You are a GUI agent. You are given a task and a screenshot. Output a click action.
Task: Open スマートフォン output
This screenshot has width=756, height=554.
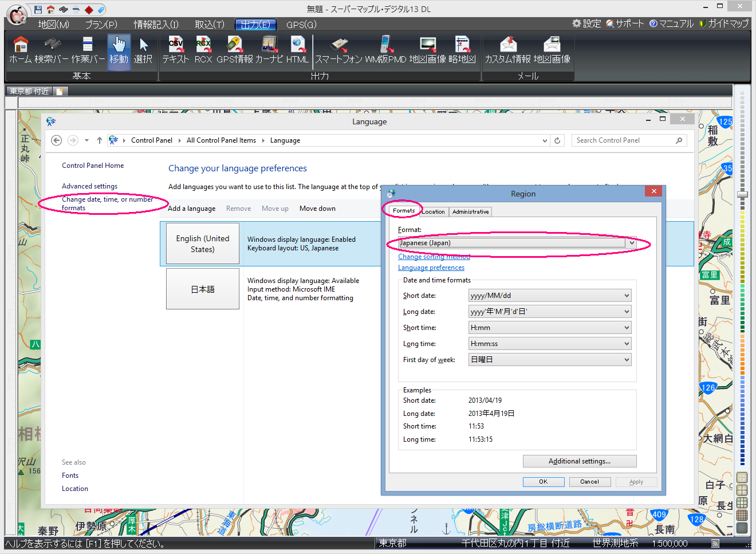339,50
